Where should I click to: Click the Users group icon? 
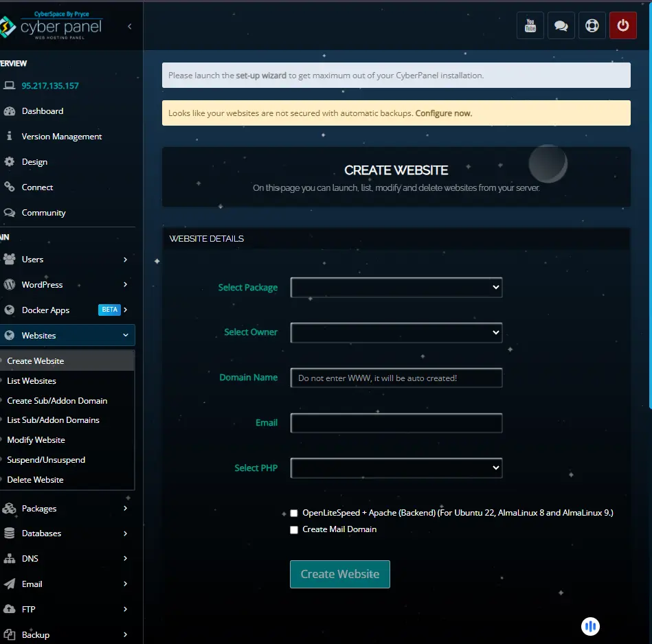9,259
